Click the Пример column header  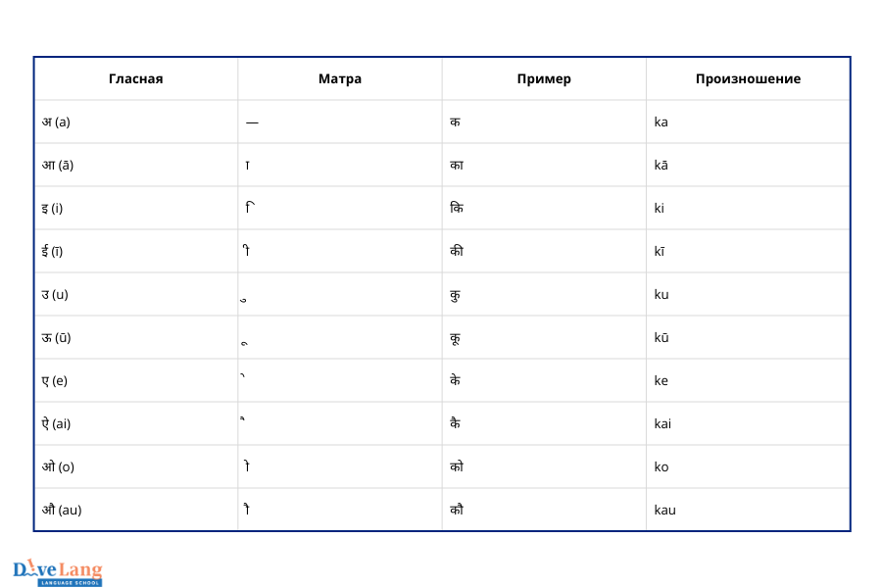544,78
